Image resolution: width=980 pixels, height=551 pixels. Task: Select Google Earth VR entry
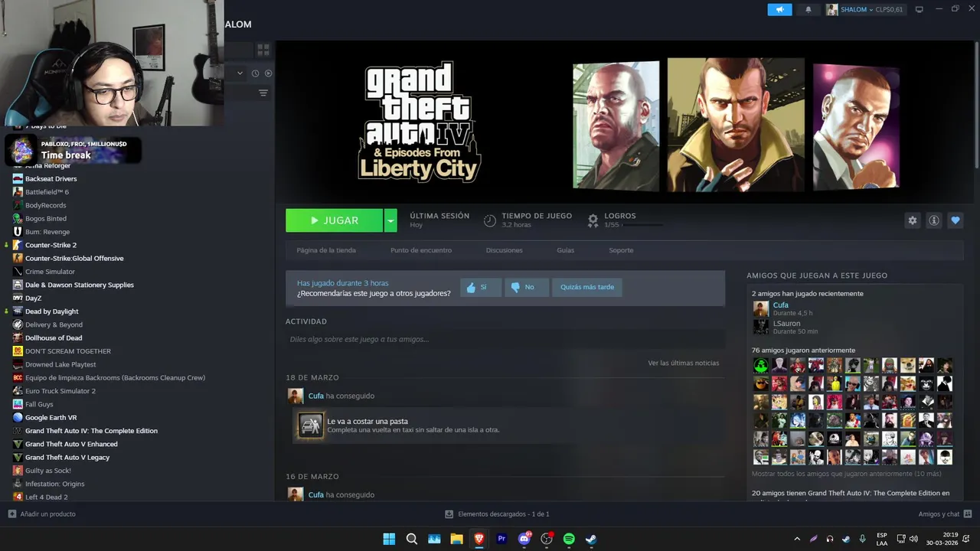pyautogui.click(x=51, y=417)
